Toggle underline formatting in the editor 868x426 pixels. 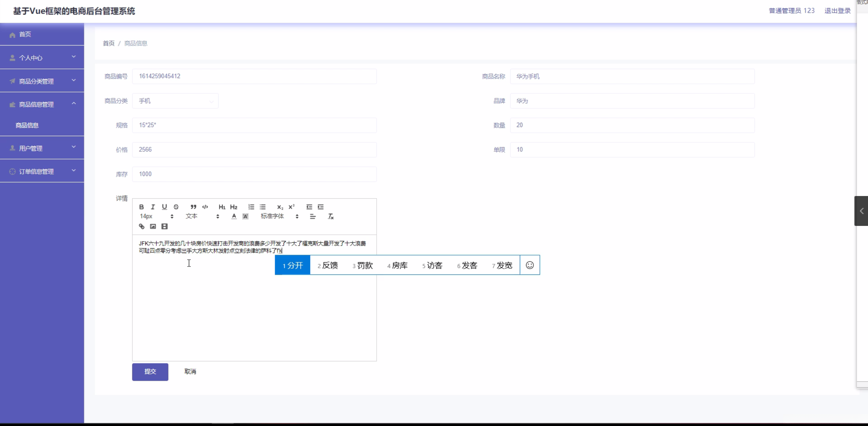[x=164, y=207]
